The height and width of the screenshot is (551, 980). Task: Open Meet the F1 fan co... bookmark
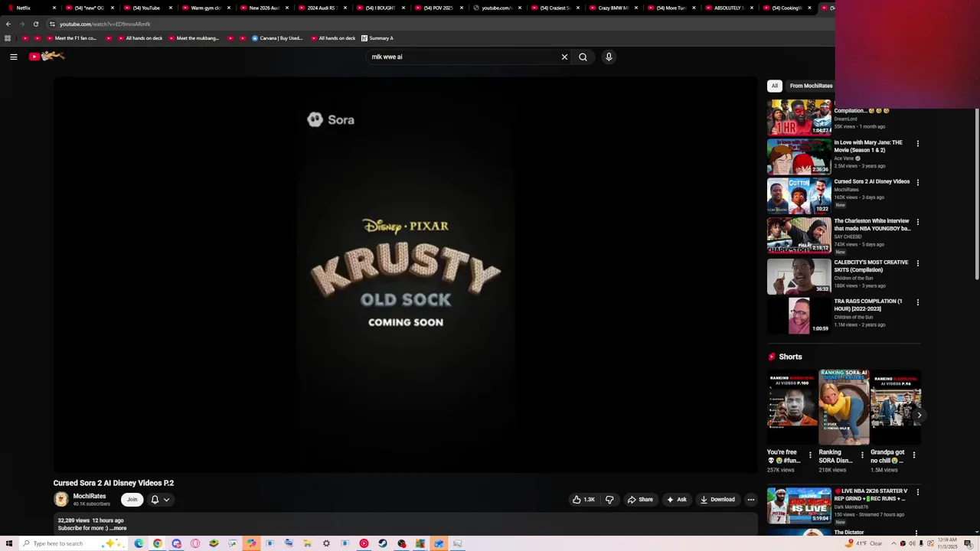[70, 38]
